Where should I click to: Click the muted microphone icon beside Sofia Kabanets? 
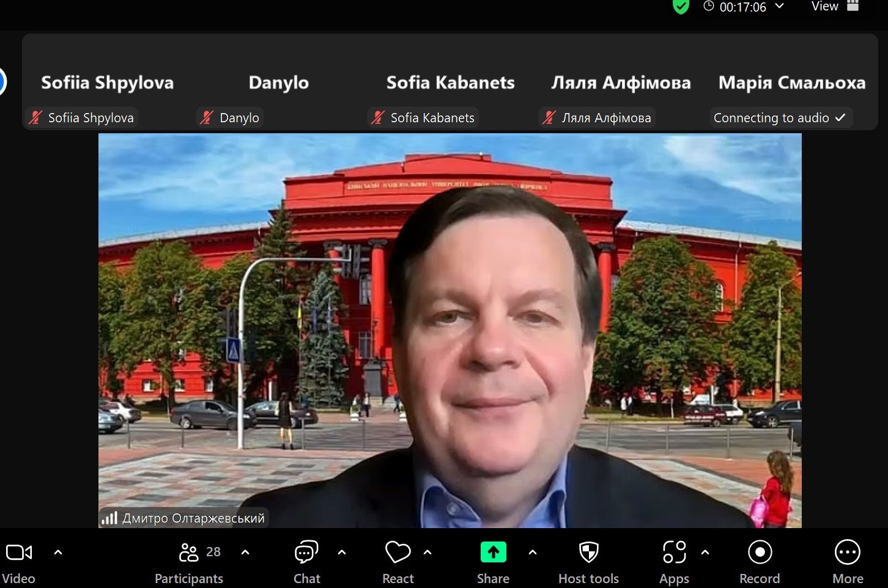[x=379, y=117]
